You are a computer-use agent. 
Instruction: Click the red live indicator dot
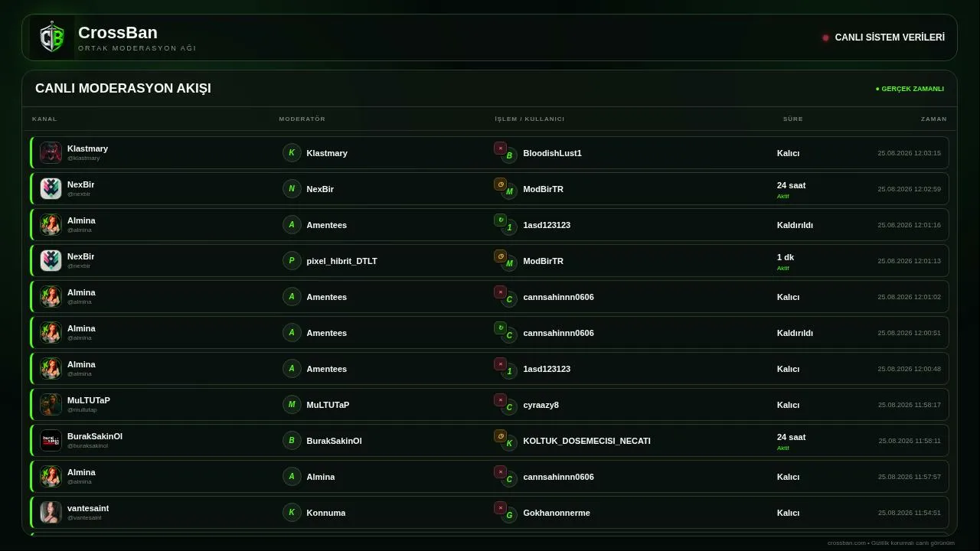(x=825, y=37)
